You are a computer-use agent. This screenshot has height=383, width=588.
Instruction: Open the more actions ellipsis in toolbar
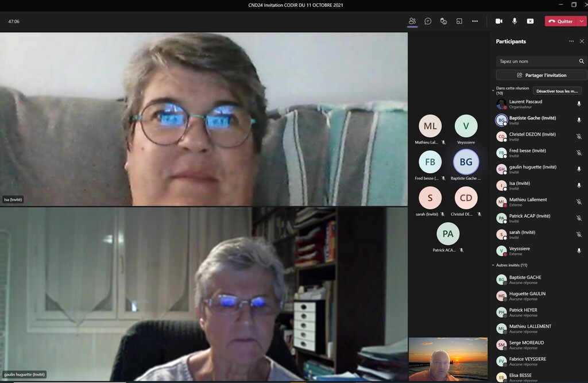pos(475,21)
